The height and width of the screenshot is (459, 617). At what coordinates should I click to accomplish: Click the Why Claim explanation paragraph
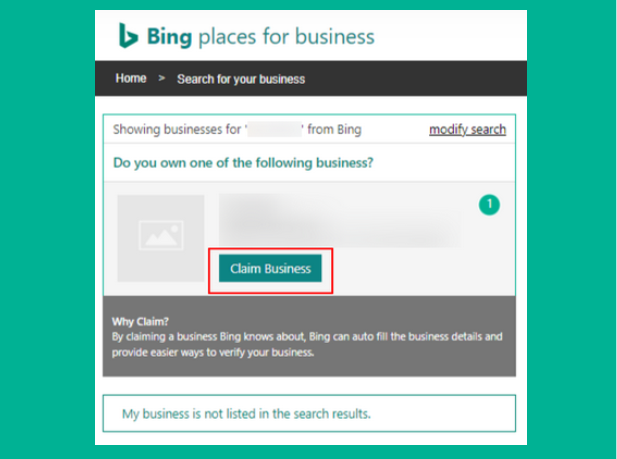(307, 344)
